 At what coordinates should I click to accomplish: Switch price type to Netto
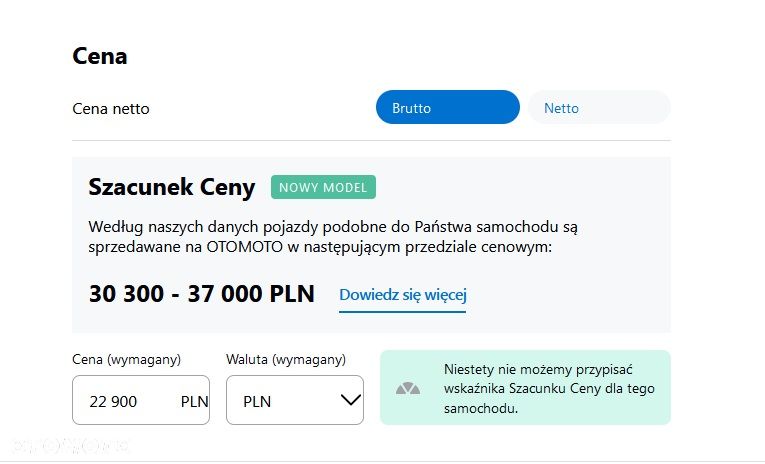click(x=599, y=107)
